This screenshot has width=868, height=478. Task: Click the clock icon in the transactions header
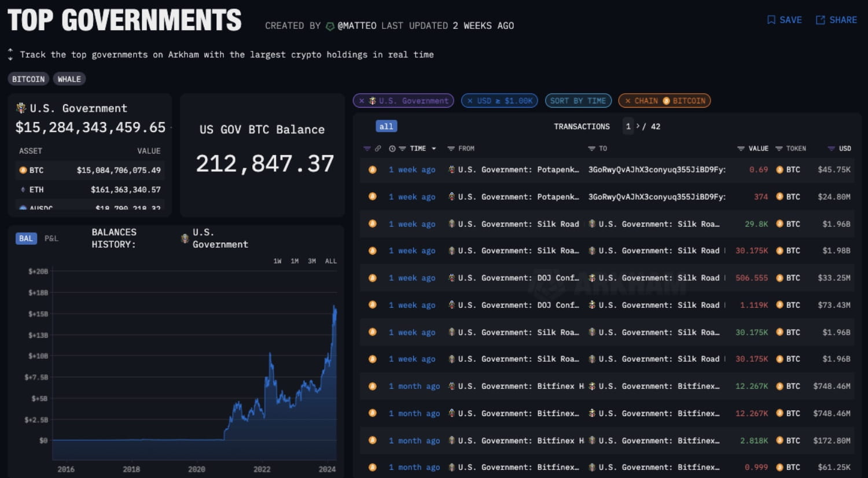[392, 149]
